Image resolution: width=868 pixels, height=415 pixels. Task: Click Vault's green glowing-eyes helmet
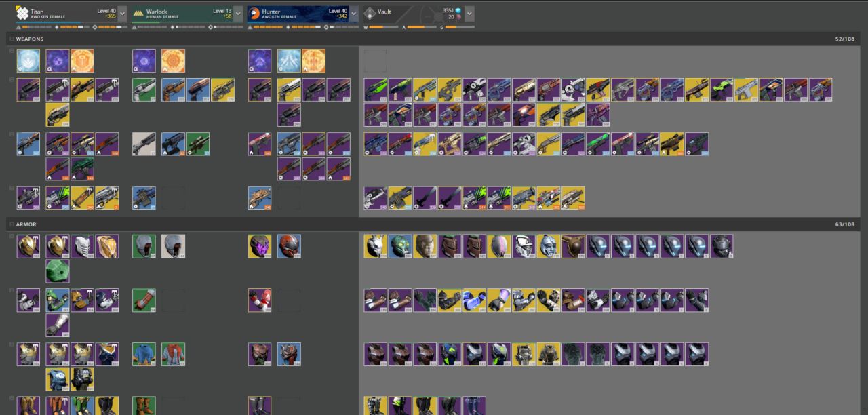400,246
